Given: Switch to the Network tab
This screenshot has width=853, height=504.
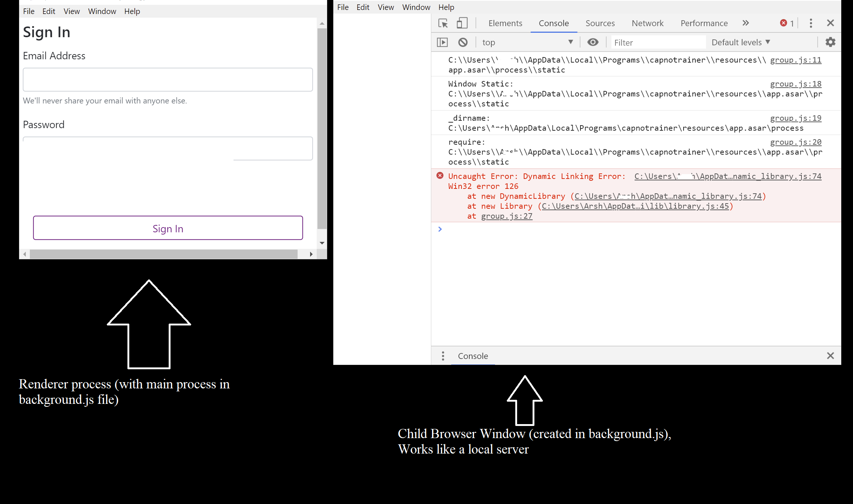Looking at the screenshot, I should tap(647, 23).
